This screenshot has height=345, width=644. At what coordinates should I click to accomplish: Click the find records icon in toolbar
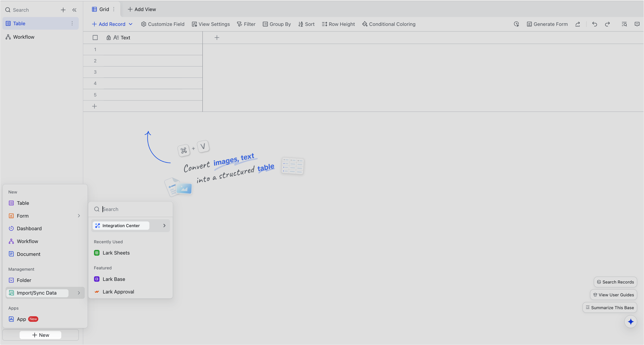(x=624, y=24)
